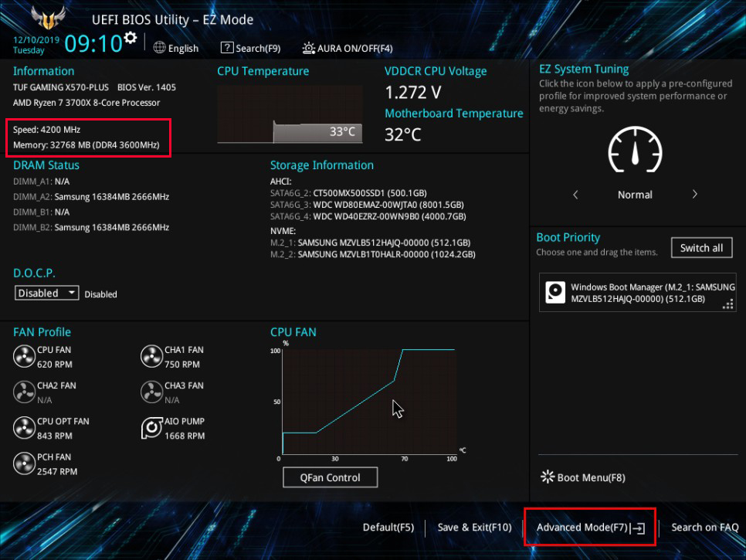Click the CPU FAN curve graph
Screen dimensions: 746x560
[x=368, y=402]
